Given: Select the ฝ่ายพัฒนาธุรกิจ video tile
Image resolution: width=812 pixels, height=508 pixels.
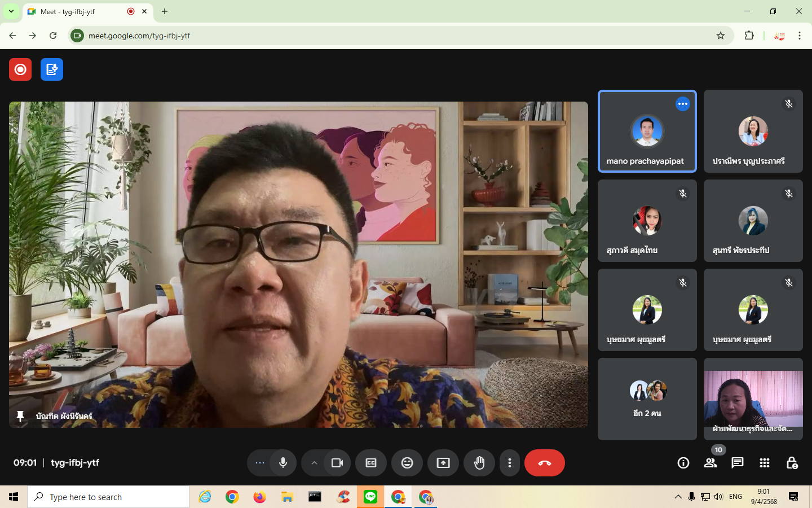Looking at the screenshot, I should click(753, 399).
